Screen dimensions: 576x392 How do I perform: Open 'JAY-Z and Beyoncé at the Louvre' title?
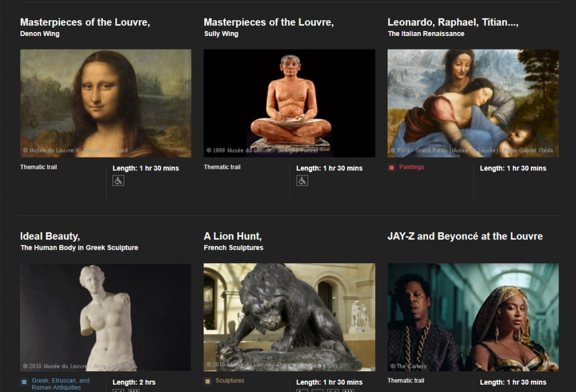[x=465, y=236]
